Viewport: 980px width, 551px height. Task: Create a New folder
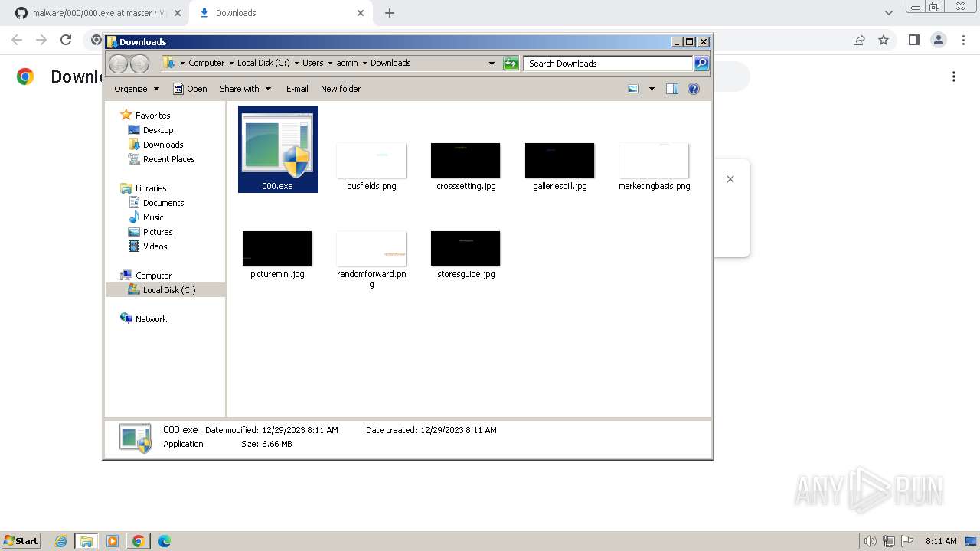[341, 89]
